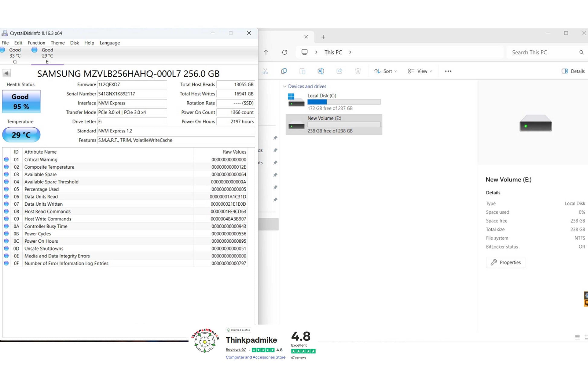Toggle the Details pane button
This screenshot has height=370, width=588.
tap(573, 71)
